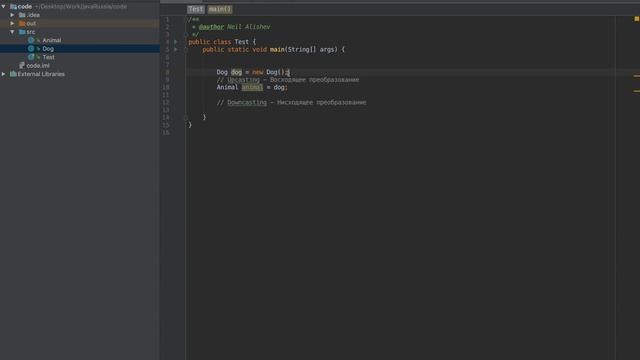Collapse the root 'code' project arrow
Screen dimensions: 640x360
pyautogui.click(x=4, y=7)
